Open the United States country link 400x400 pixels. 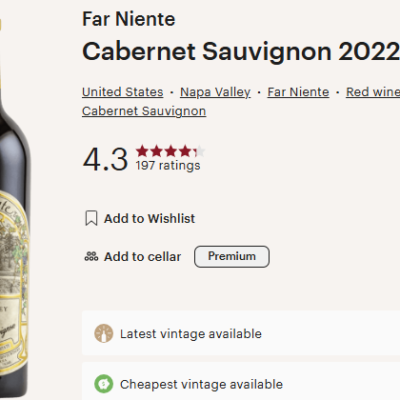tap(123, 92)
